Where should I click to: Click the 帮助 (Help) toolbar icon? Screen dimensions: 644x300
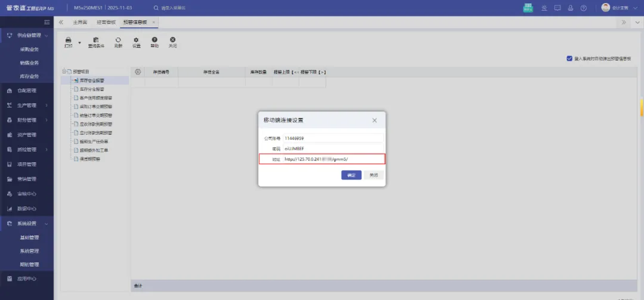coord(154,42)
